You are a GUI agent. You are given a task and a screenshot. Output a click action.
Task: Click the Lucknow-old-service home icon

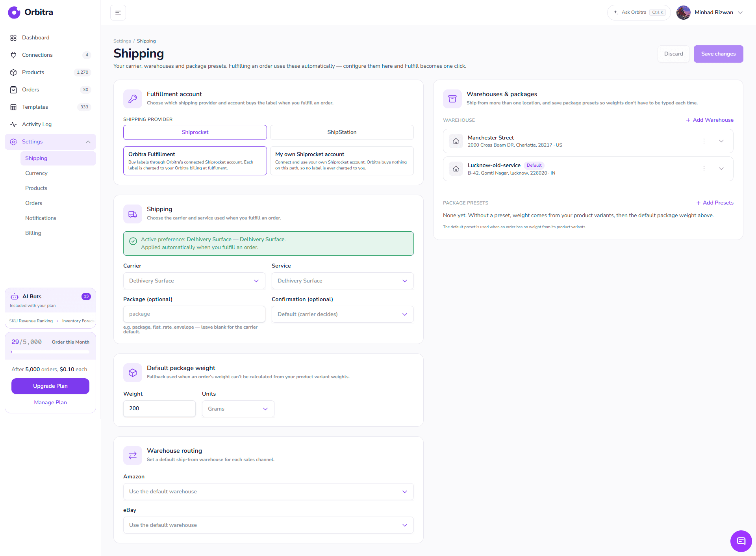(456, 169)
